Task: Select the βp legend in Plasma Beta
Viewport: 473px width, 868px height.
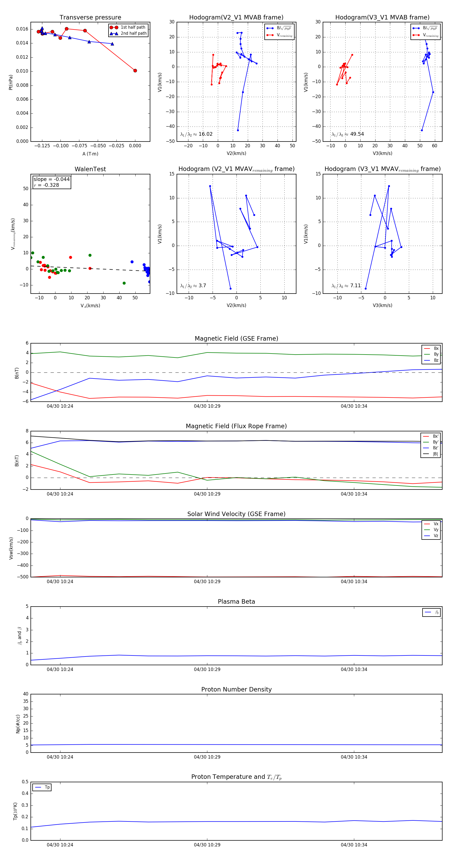Action: [431, 612]
